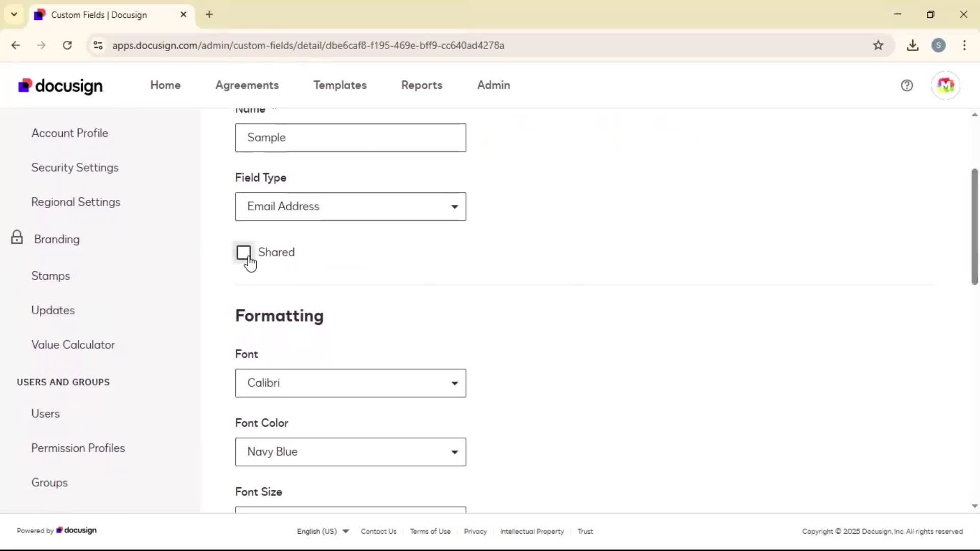980x551 pixels.
Task: Click the USERS AND GROUPS section label
Action: pyautogui.click(x=63, y=382)
